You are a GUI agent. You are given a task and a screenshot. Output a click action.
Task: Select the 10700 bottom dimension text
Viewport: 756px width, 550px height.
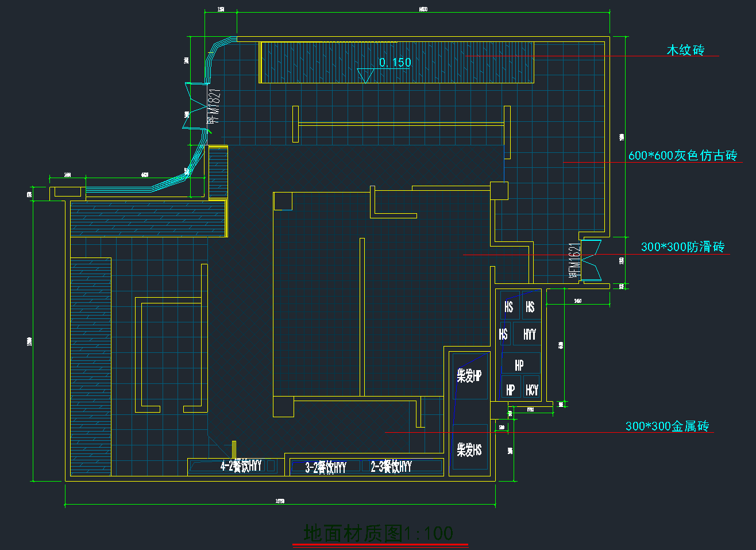click(x=280, y=501)
